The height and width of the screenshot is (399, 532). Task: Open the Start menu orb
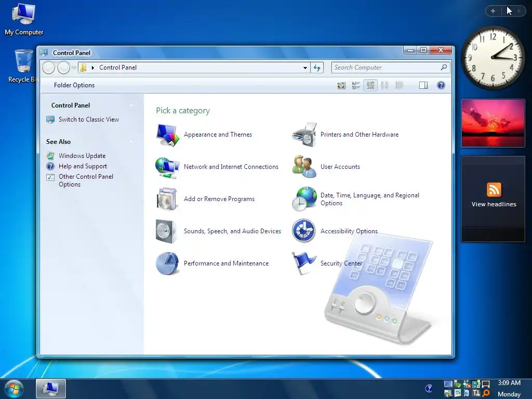click(x=14, y=389)
